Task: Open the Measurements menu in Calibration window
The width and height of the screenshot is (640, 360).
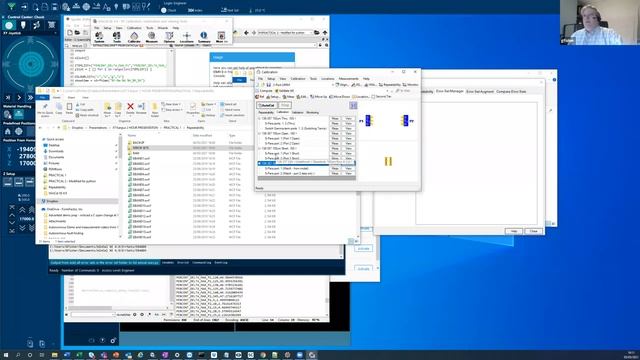Action: tap(349, 79)
